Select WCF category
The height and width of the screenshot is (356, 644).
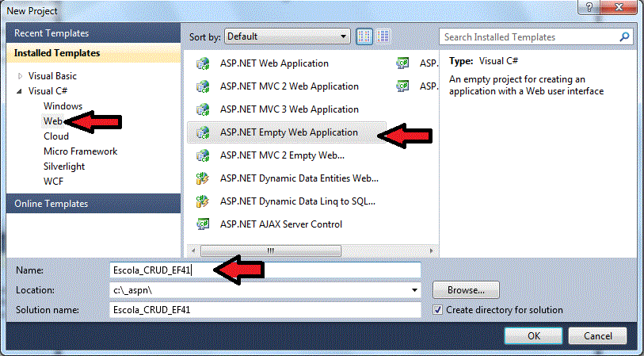tap(53, 182)
